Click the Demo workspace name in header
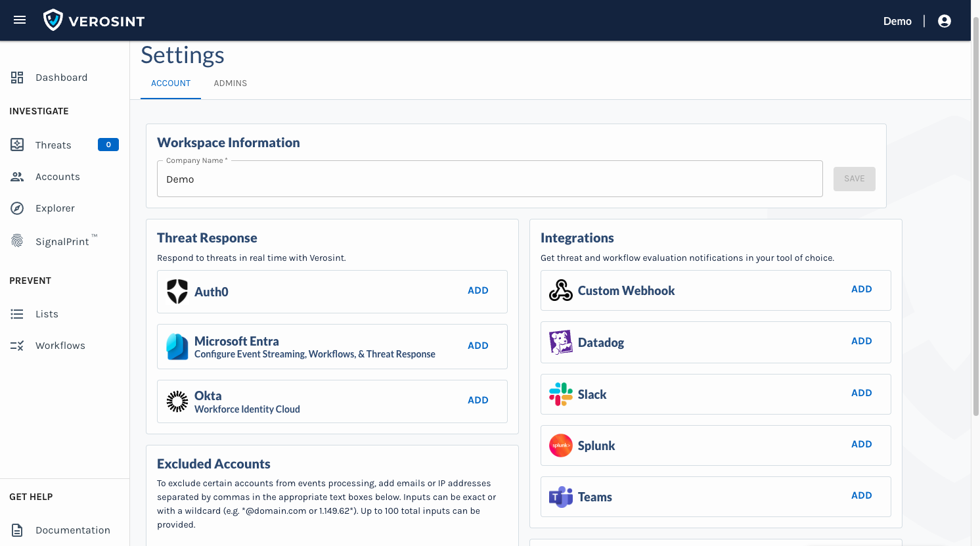This screenshot has height=546, width=980. pos(897,21)
